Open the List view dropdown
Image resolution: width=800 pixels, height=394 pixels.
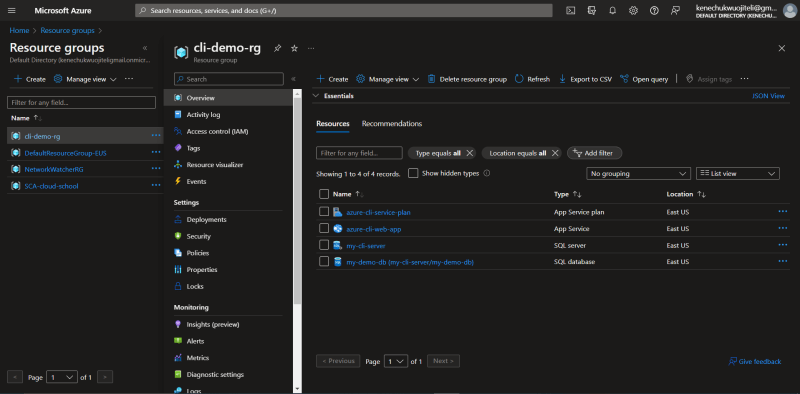pyautogui.click(x=738, y=174)
